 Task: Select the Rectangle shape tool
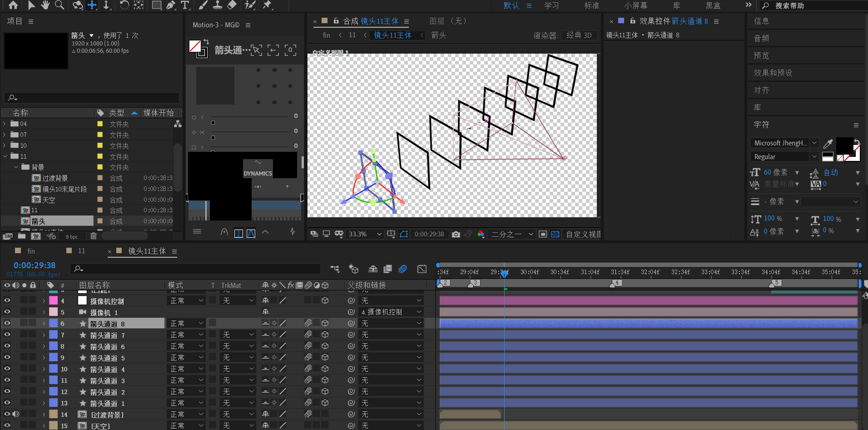click(x=156, y=5)
